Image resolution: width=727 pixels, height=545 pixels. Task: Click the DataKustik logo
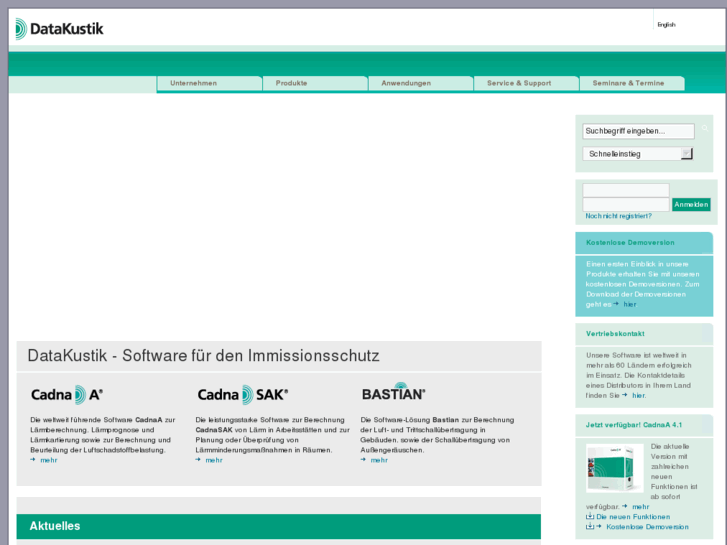[x=59, y=29]
